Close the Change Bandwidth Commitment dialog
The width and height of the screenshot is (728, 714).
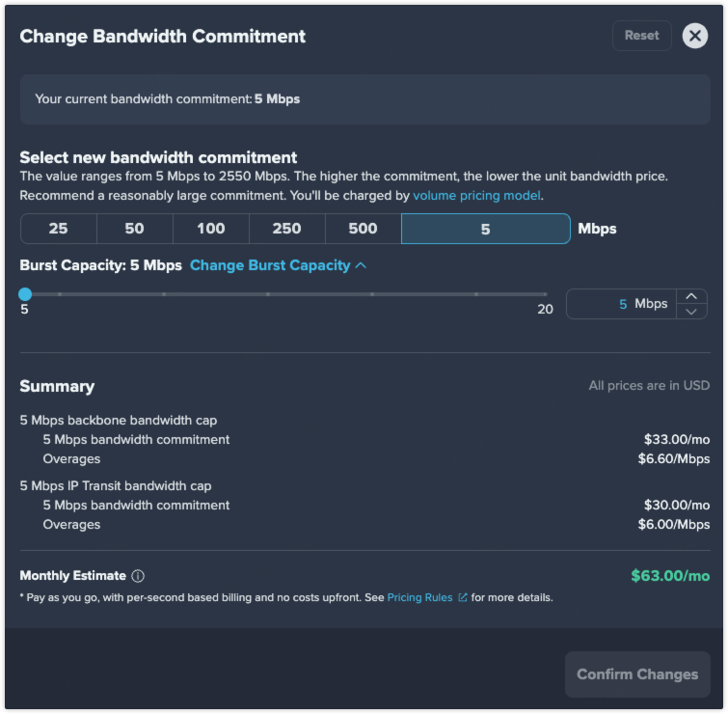[694, 36]
